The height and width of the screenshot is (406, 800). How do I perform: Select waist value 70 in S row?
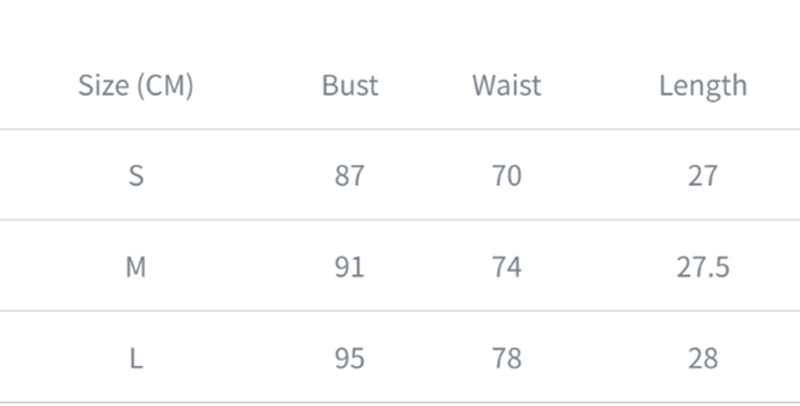coord(506,176)
